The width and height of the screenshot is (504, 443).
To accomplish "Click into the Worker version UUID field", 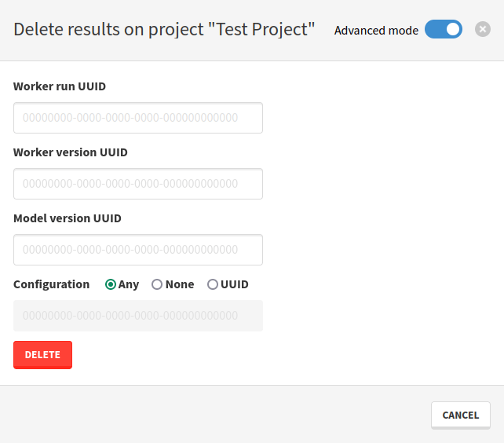I will pyautogui.click(x=138, y=184).
